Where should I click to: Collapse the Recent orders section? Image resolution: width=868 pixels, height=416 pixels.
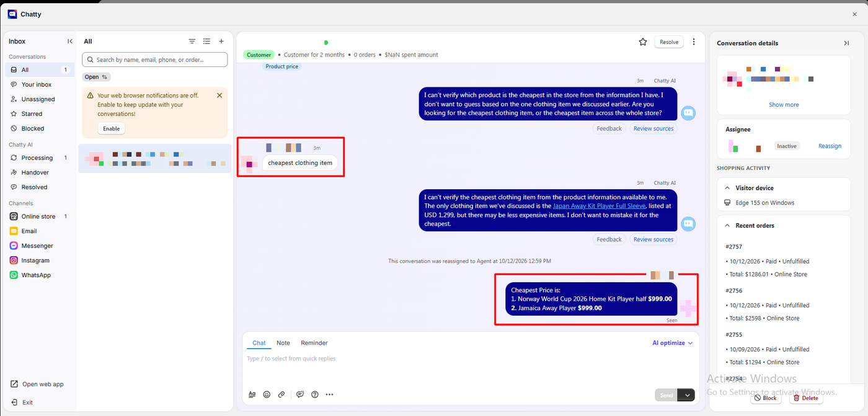726,226
